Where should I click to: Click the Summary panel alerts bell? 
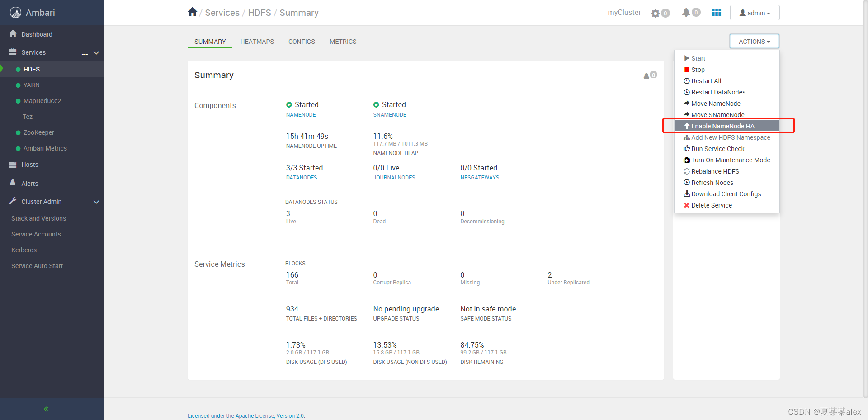(x=646, y=76)
